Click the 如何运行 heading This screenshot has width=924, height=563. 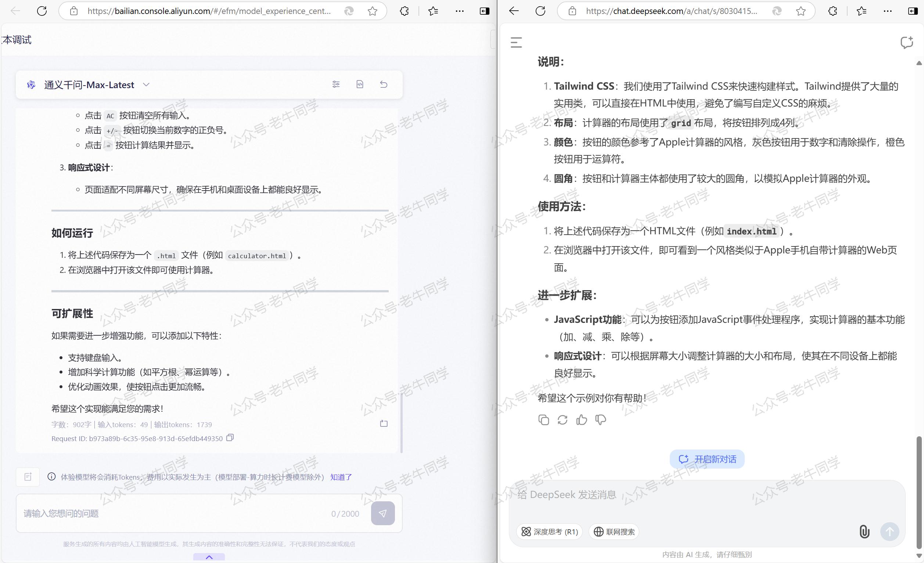(72, 233)
